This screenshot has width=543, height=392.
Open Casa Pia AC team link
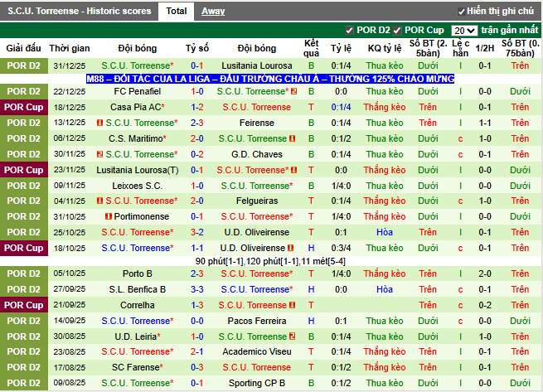(138, 107)
